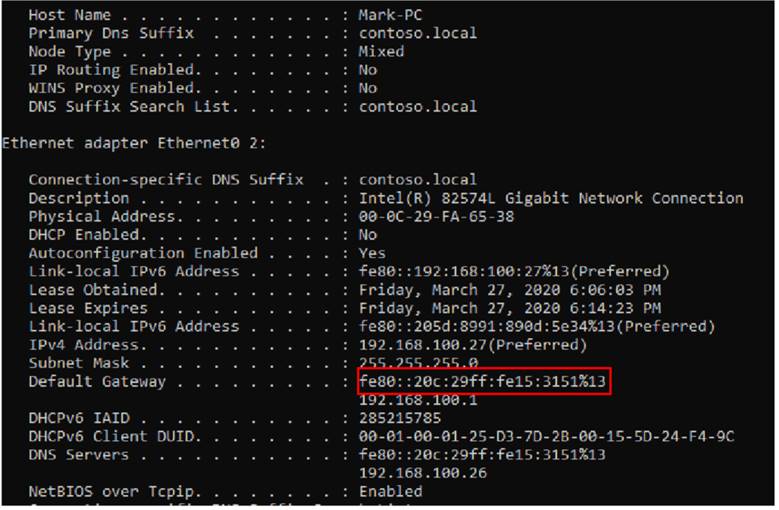Screen dimensions: 779x510
Task: Click the DHCPv6 IAID value 285215785
Action: point(400,418)
